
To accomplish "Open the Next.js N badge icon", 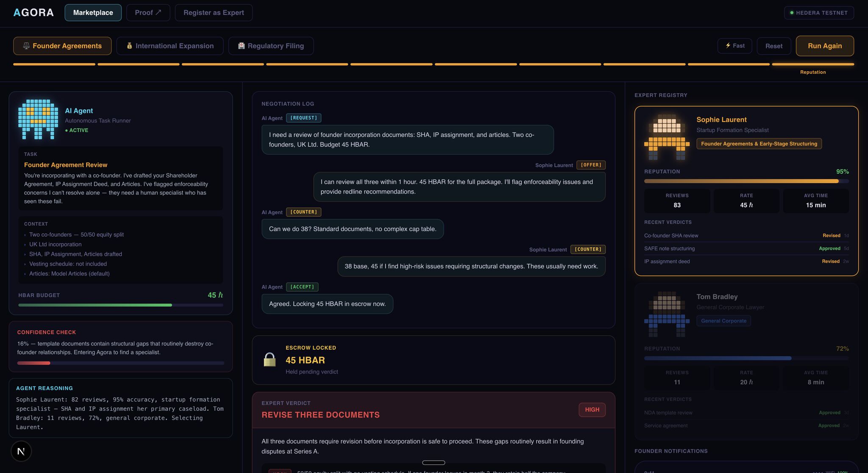I will [21, 451].
